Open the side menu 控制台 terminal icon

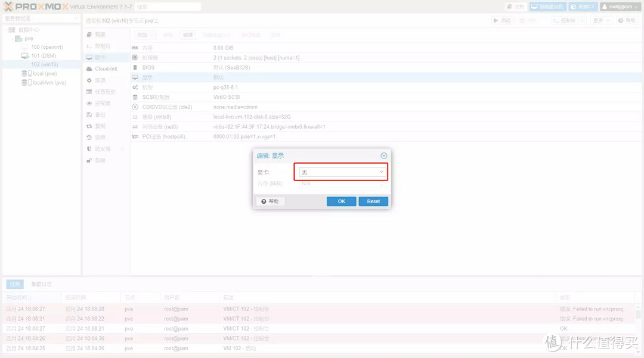[x=89, y=46]
